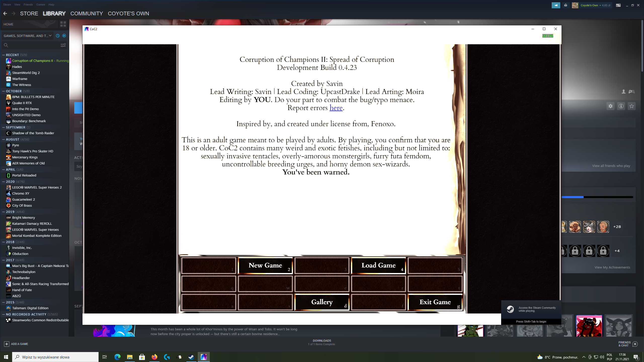Image resolution: width=644 pixels, height=362 pixels.
Task: Switch Steam to Big Picture mode icon
Action: click(618, 5)
